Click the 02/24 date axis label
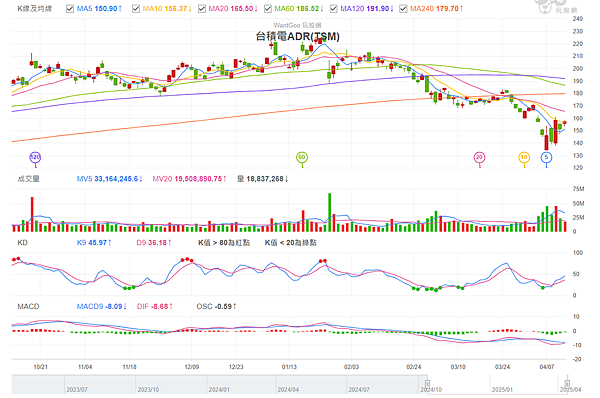 pyautogui.click(x=414, y=367)
